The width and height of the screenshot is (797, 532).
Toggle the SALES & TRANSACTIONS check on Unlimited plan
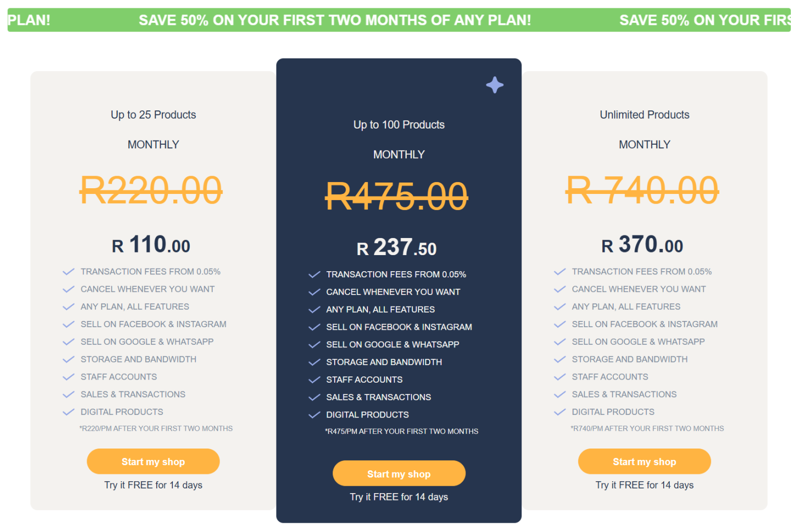559,394
